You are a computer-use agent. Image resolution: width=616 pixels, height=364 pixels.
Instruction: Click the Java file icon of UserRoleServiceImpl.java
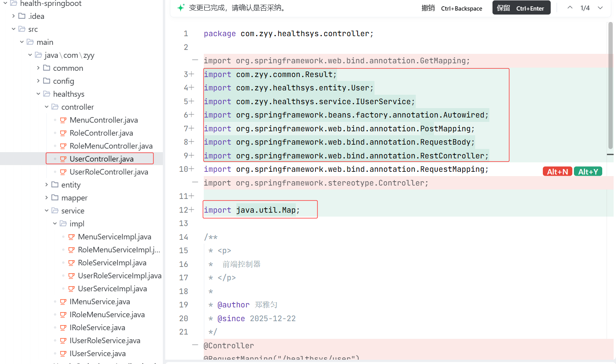pos(71,276)
